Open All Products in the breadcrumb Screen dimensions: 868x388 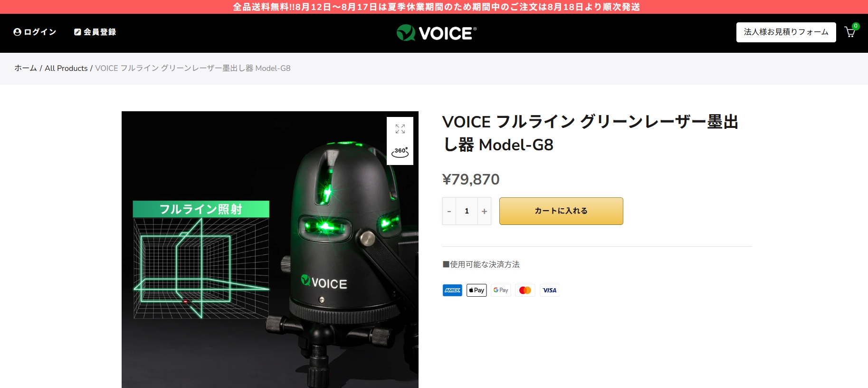coord(66,68)
